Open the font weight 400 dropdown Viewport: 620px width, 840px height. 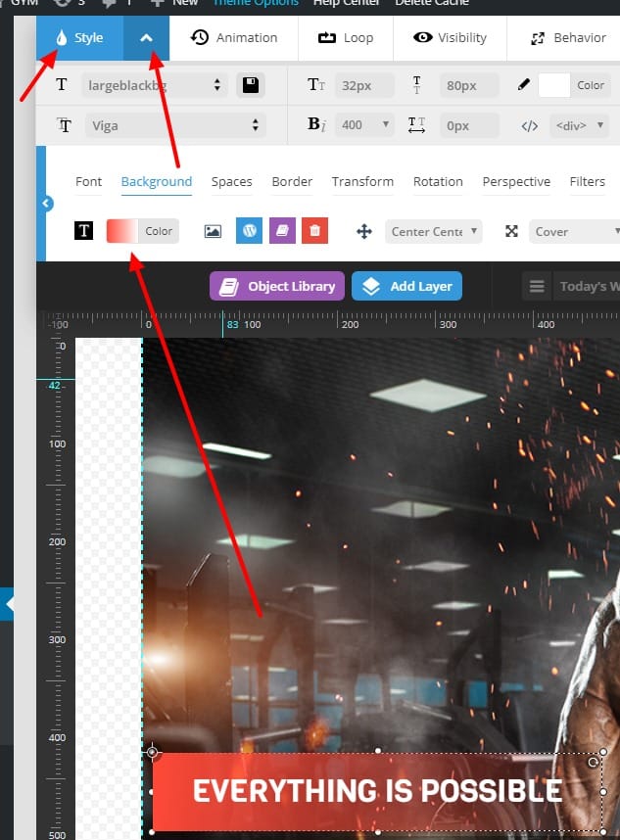(x=364, y=125)
